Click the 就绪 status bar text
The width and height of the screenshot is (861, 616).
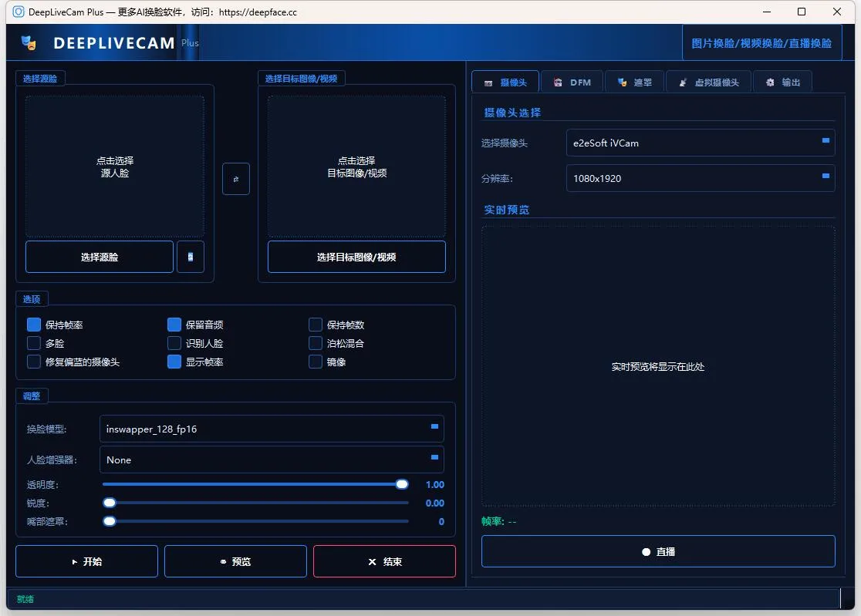pos(25,599)
